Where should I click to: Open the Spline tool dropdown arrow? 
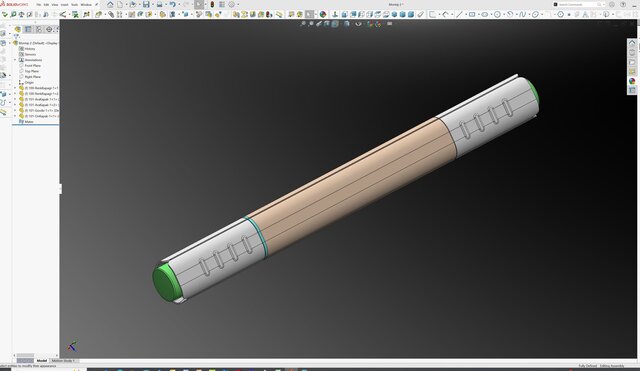pyautogui.click(x=529, y=14)
